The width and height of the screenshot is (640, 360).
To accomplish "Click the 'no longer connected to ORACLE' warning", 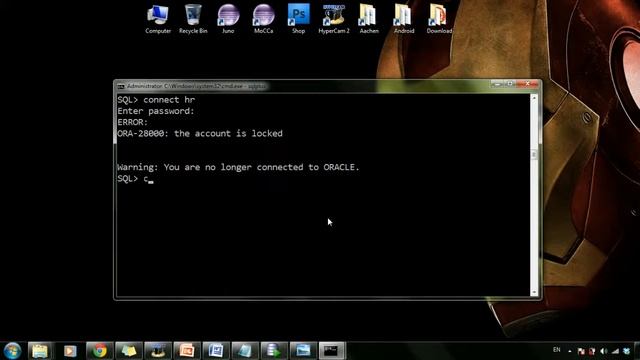I will pos(238,167).
